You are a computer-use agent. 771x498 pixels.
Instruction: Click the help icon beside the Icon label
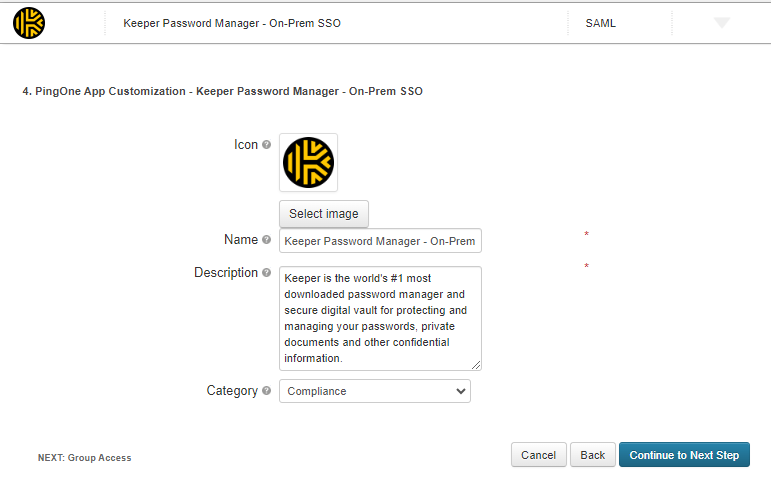coord(267,145)
